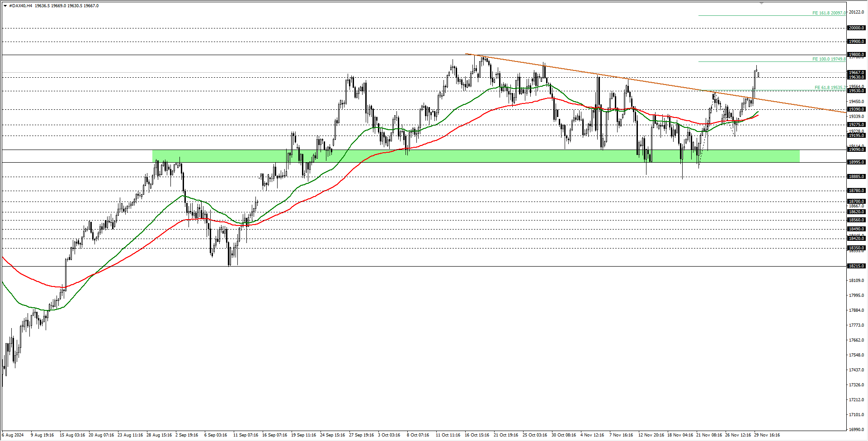Select the FE 100.0 19749.8 Fibonacci label
868x441 pixels.
[x=829, y=59]
